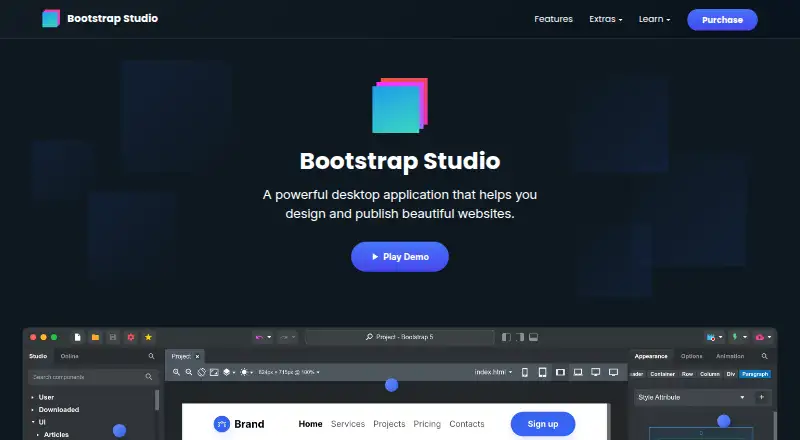Click the rotate device icon
Screen dimensions: 800x440
pyautogui.click(x=202, y=372)
